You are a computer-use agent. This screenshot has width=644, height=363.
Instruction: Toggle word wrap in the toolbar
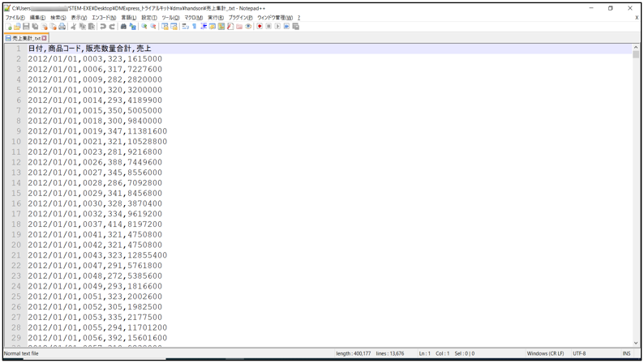pos(185,27)
